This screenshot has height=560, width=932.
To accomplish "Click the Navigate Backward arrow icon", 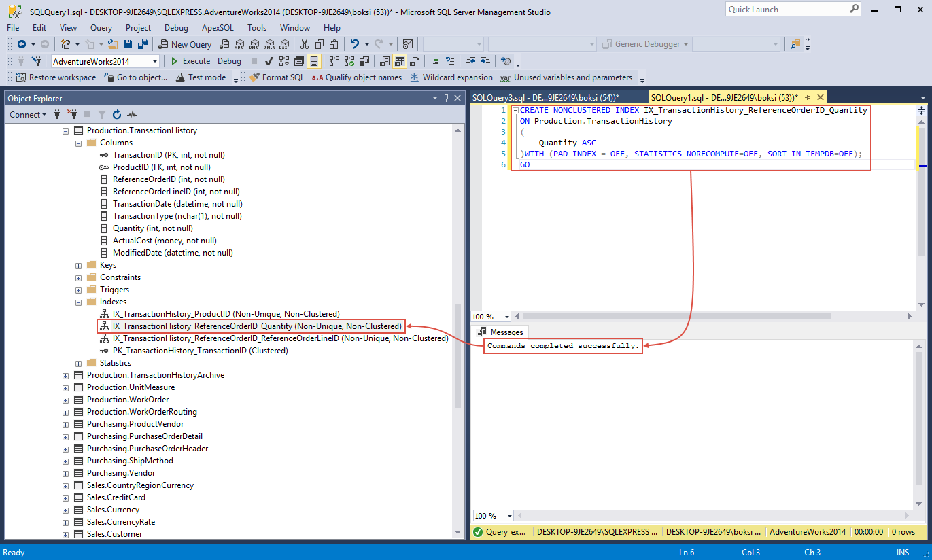I will [x=22, y=44].
